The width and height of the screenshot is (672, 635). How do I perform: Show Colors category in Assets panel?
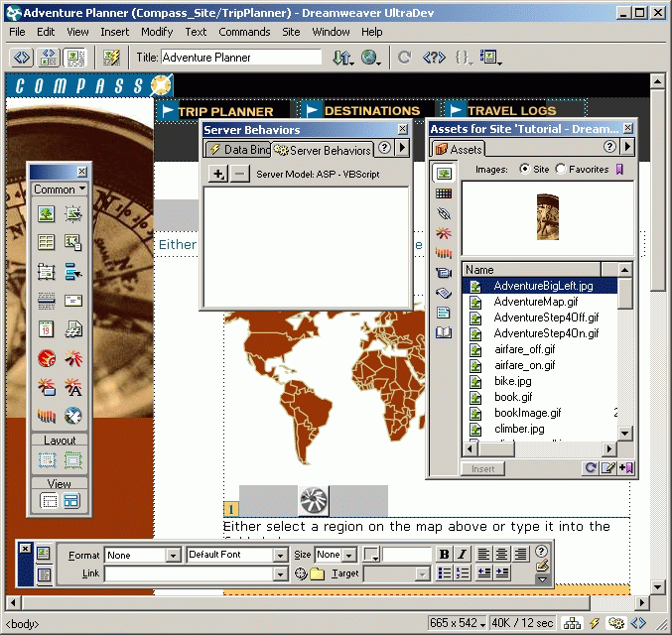[443, 193]
